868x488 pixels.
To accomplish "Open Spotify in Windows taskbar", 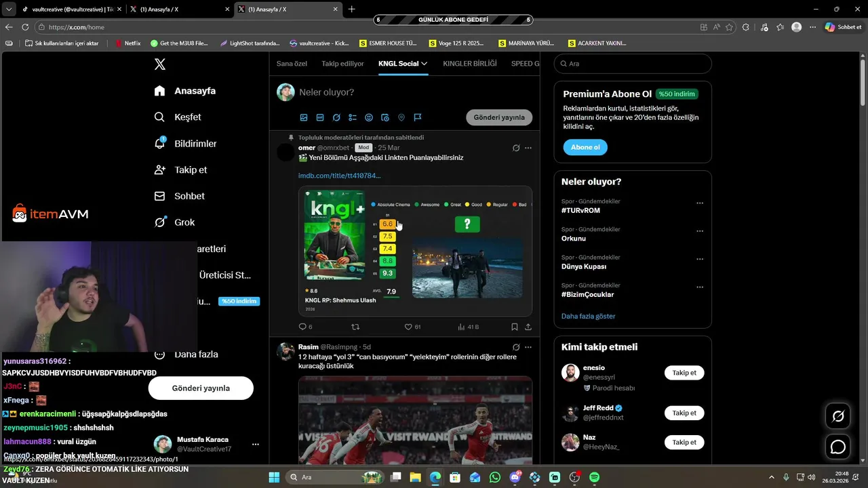I will [595, 478].
